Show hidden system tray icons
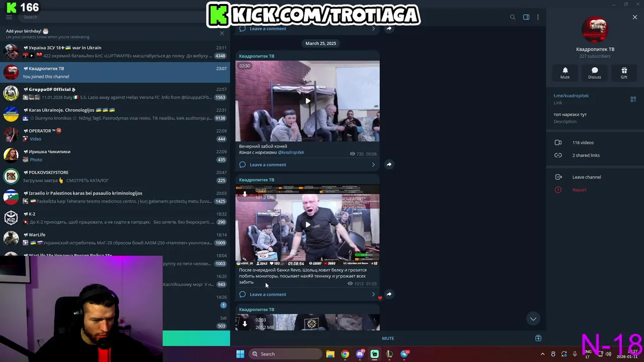Screen dimensions: 644x362 point(542,354)
